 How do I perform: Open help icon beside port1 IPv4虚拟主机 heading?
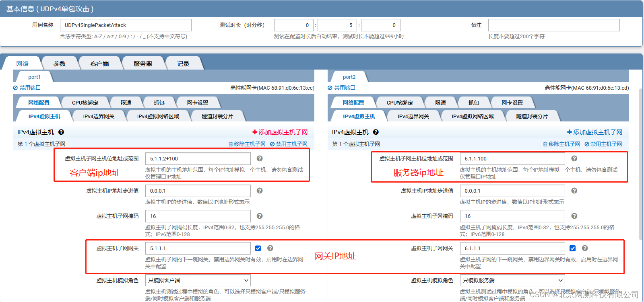pos(61,132)
